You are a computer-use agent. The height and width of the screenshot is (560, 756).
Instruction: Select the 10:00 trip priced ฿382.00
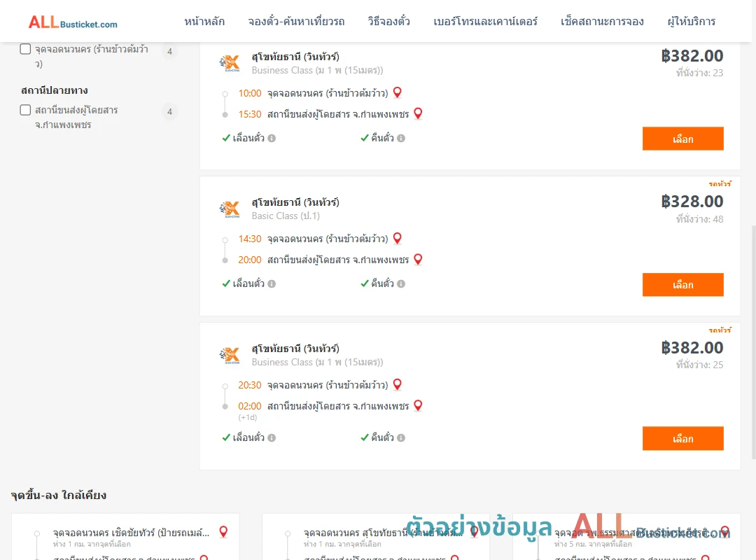pos(682,139)
